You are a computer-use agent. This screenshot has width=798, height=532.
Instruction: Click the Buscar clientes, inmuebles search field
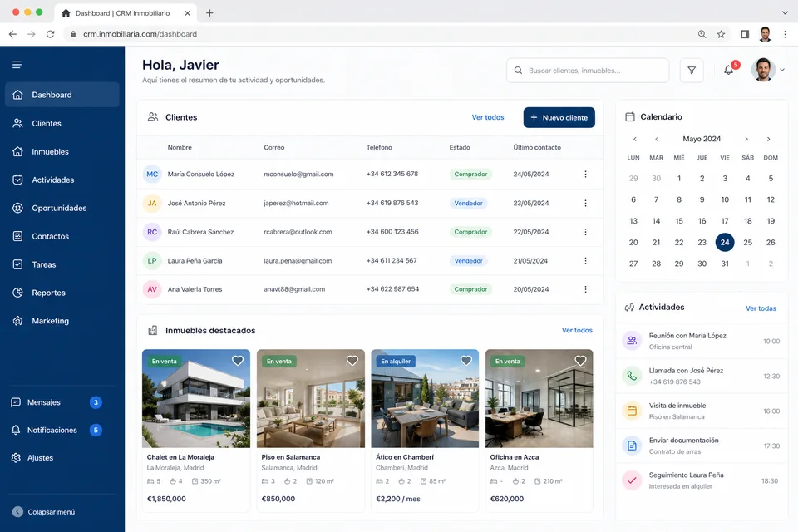tap(588, 71)
